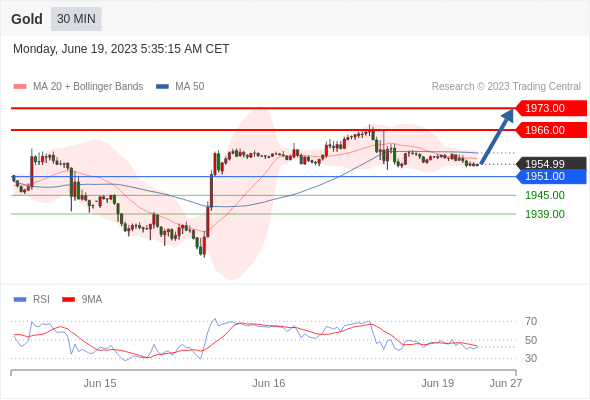Click the Jun 27 date axis label
Viewport: 590px width, 400px height.
pyautogui.click(x=506, y=383)
